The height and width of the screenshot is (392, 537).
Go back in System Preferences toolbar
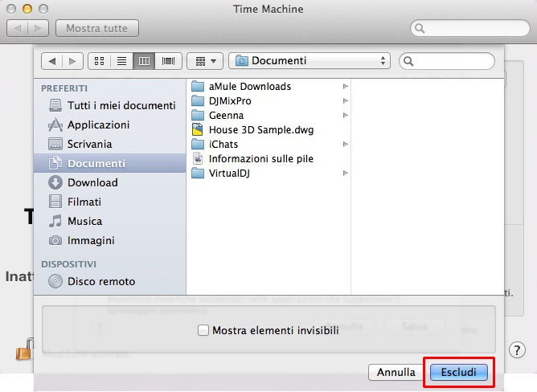point(17,28)
